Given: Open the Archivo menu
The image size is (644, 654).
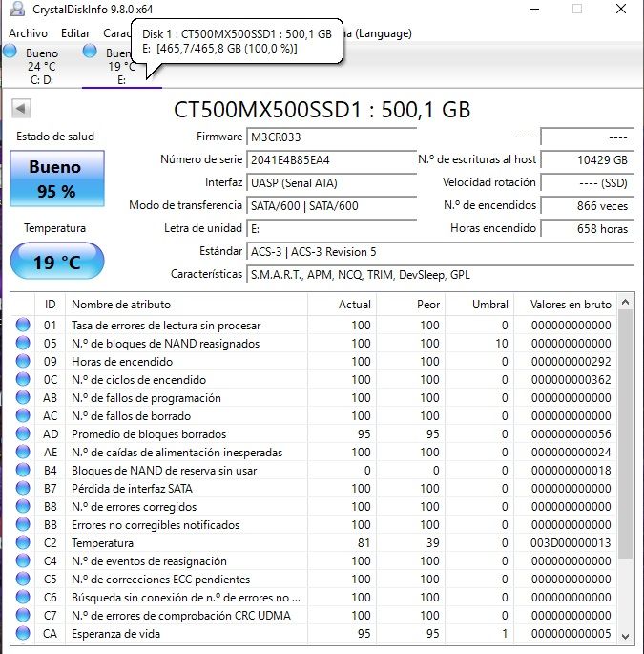Looking at the screenshot, I should 28,33.
